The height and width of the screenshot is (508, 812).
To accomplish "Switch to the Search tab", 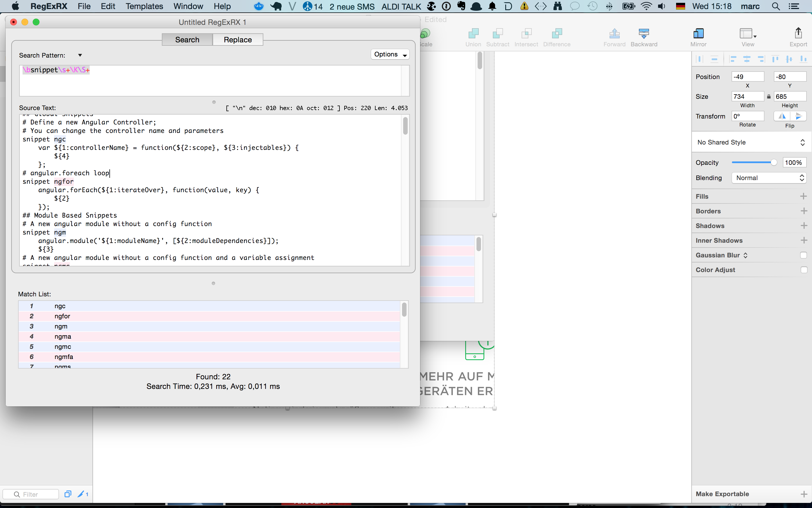I will pyautogui.click(x=187, y=40).
